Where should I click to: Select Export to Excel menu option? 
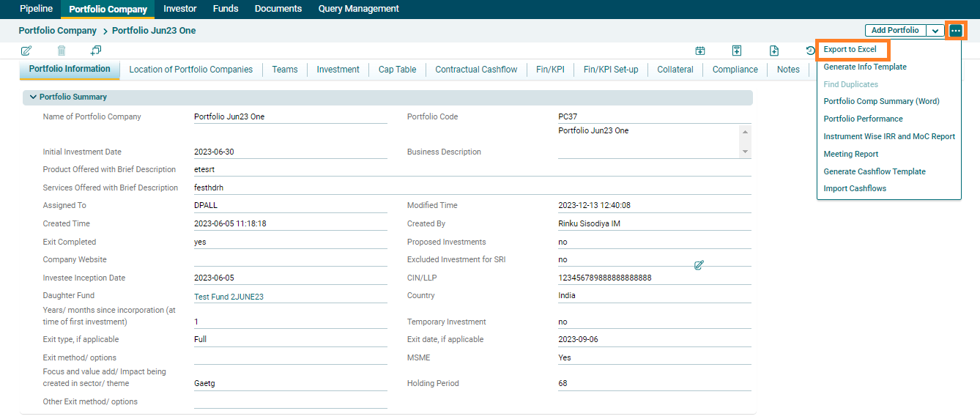[850, 49]
